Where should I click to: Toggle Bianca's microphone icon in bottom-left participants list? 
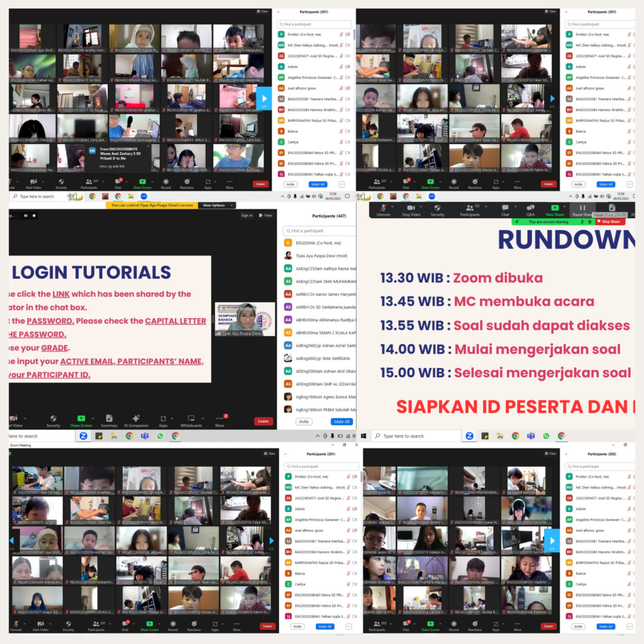348,574
